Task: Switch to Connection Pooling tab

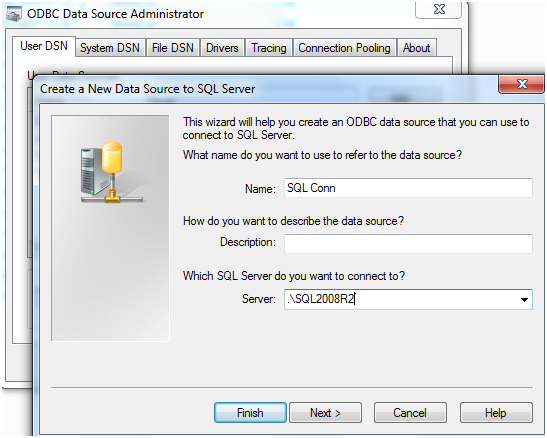Action: [x=344, y=48]
